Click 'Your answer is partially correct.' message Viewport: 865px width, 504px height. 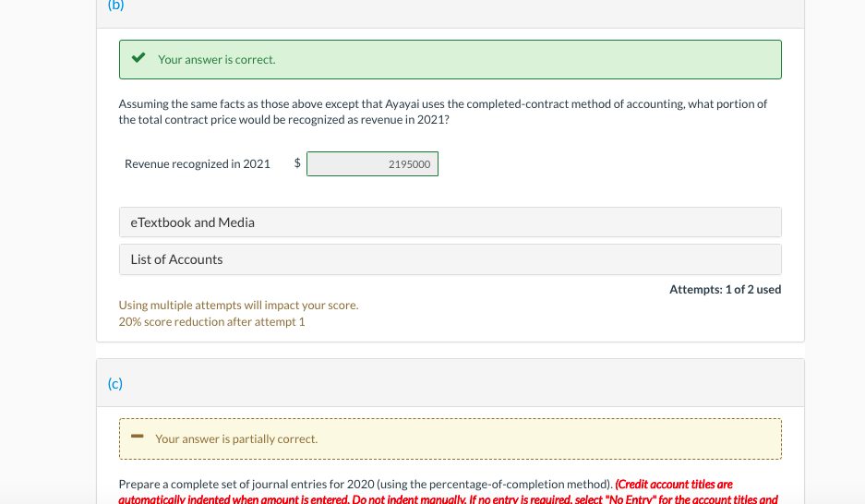[236, 439]
